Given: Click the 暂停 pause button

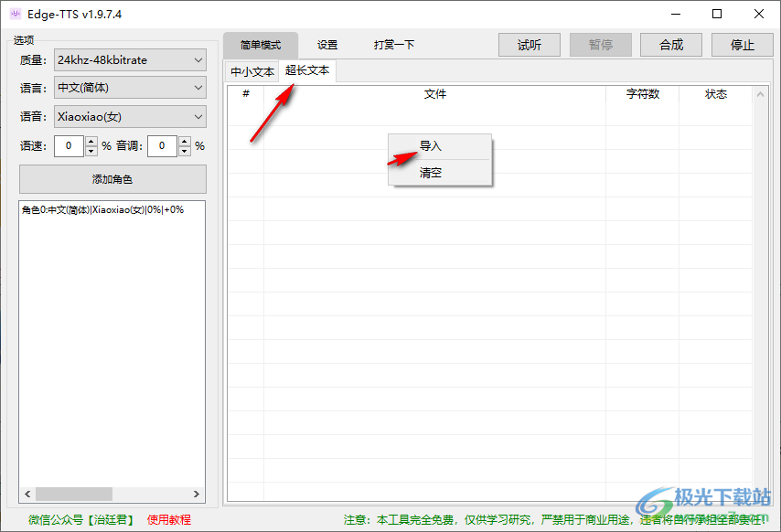Looking at the screenshot, I should pos(601,46).
